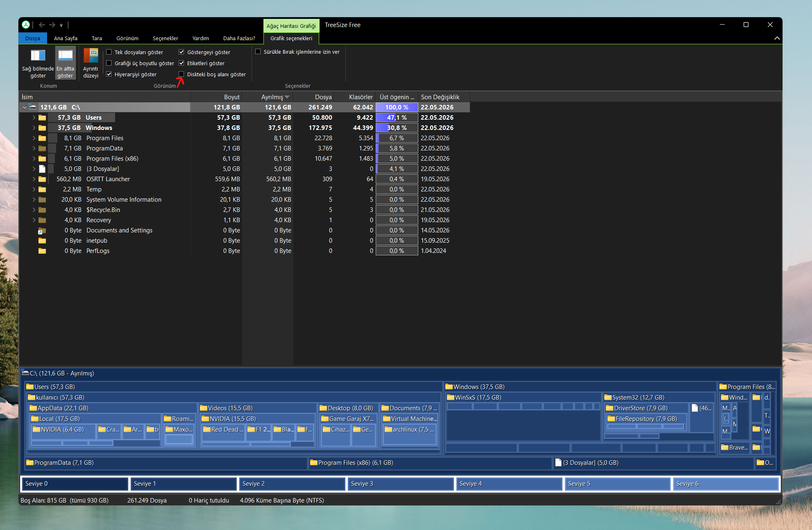812x530 pixels.
Task: Expand the [3 Dosyalar] node
Action: (34, 169)
